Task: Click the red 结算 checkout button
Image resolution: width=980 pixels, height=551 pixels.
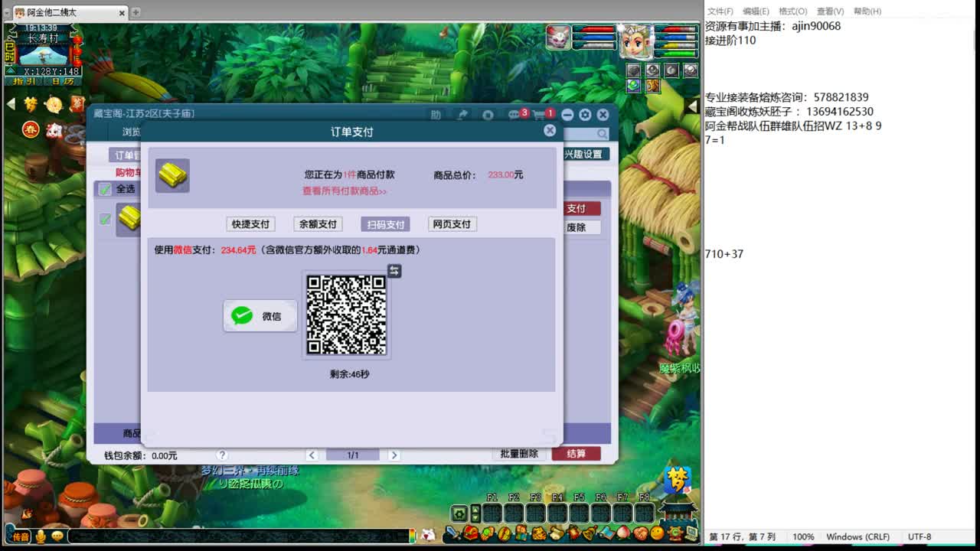Action: (x=577, y=454)
